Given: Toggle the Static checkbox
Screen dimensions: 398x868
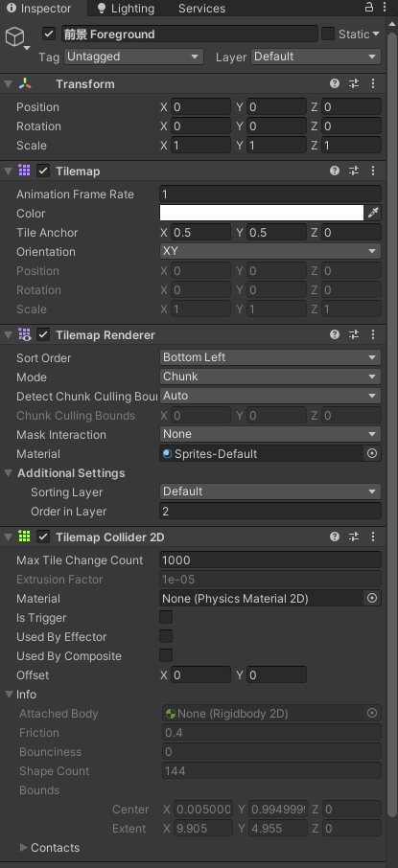Looking at the screenshot, I should click(328, 34).
